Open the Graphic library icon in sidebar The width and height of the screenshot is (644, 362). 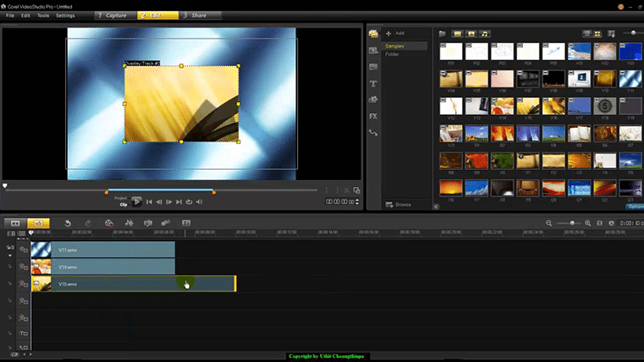pyautogui.click(x=374, y=100)
